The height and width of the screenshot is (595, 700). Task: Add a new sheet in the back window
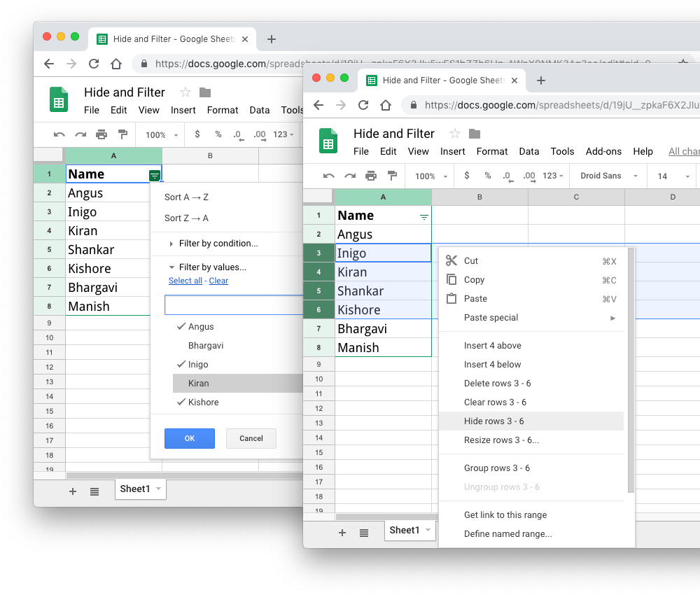click(73, 491)
